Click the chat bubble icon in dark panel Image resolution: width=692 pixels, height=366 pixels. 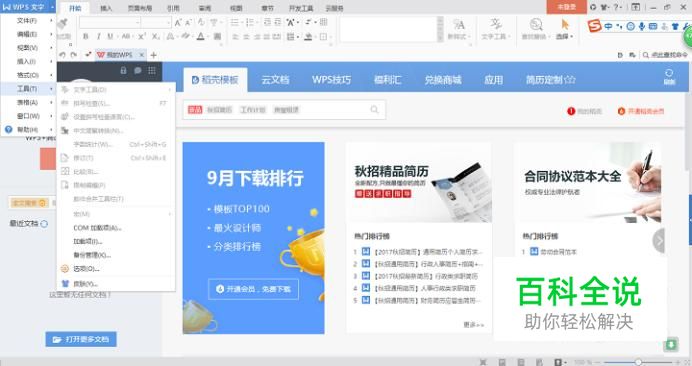click(x=138, y=70)
